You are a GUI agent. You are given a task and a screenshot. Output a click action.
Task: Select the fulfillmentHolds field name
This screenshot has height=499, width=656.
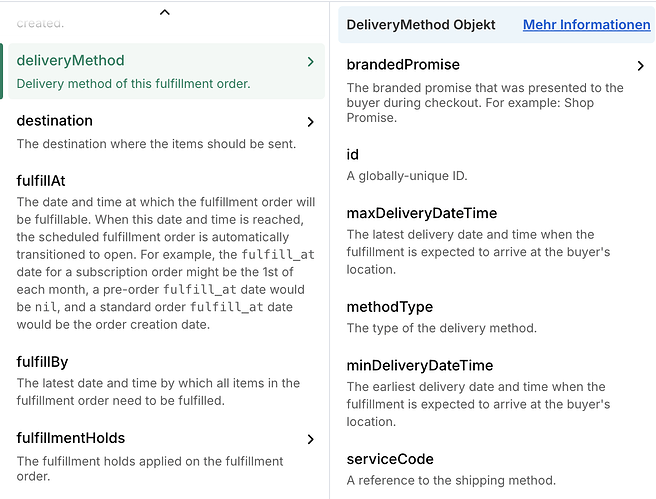(71, 438)
